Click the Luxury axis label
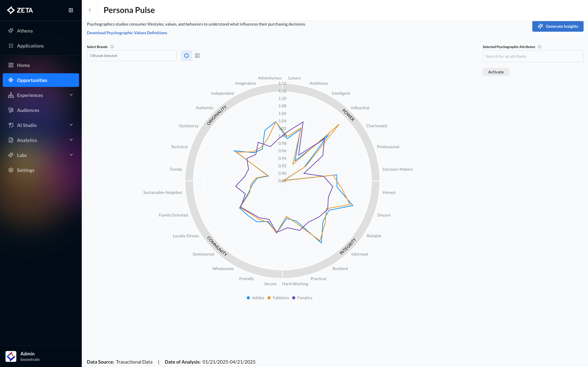The width and height of the screenshot is (588, 367). point(294,78)
